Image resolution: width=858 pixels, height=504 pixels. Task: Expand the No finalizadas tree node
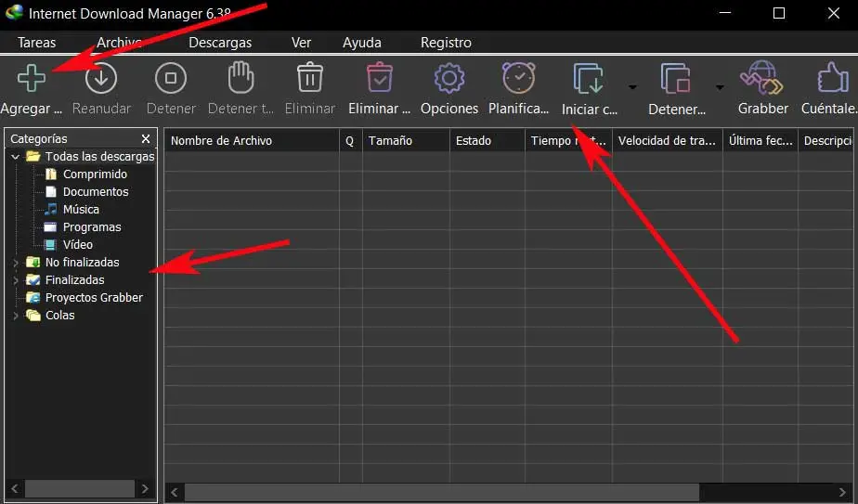[15, 263]
